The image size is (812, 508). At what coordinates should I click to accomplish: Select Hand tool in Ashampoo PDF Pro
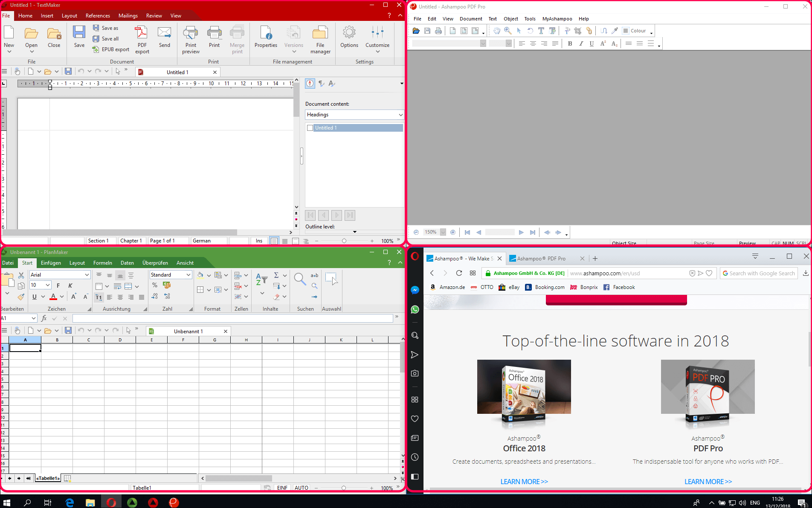497,31
